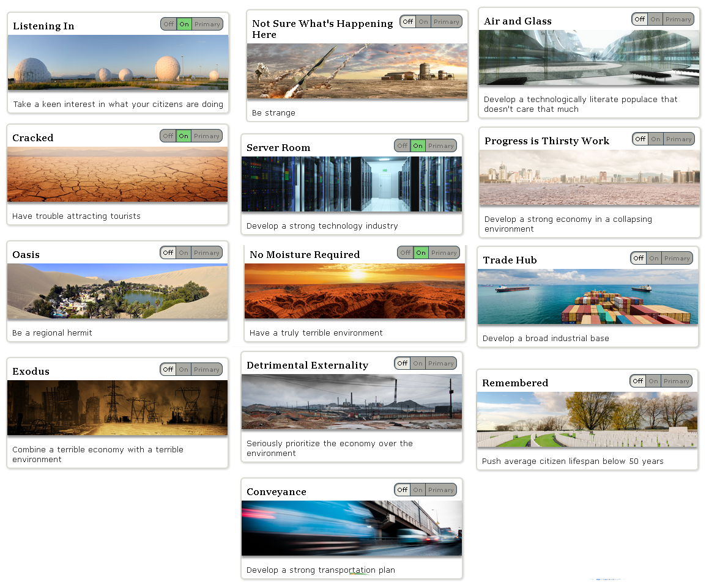The image size is (709, 588).
Task: Select On for Cracked
Action: (184, 136)
